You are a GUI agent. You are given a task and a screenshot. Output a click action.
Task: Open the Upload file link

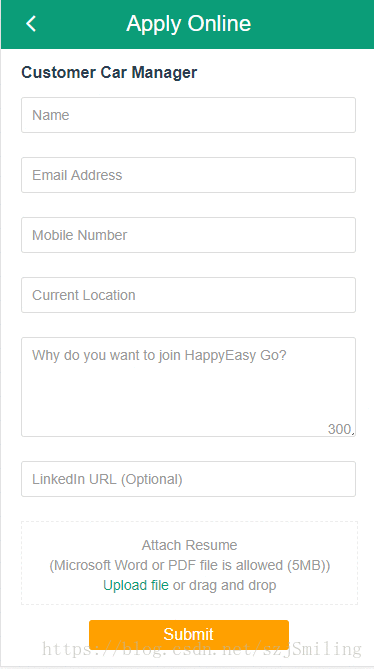click(x=136, y=585)
